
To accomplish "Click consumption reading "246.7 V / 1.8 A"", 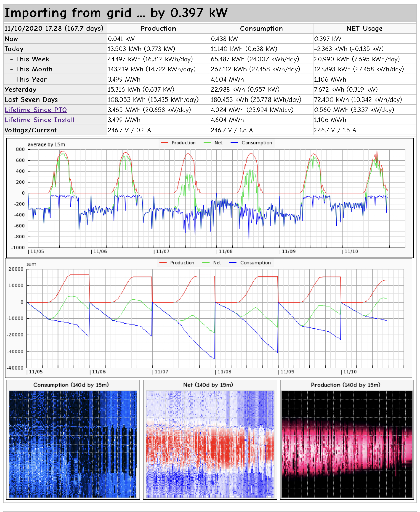I will (232, 130).
